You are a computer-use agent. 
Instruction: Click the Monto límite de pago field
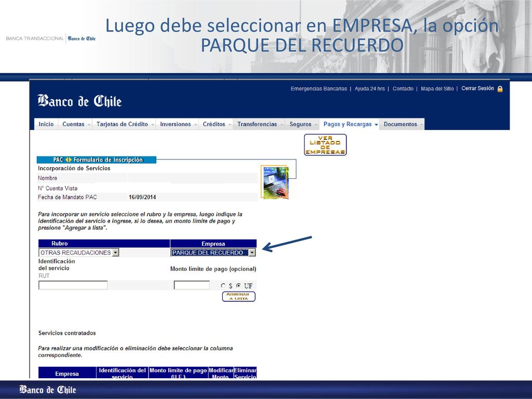click(192, 285)
